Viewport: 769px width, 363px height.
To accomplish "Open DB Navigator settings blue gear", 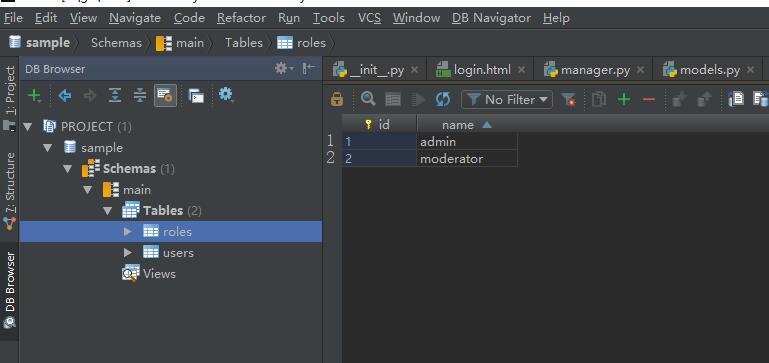I will (226, 94).
